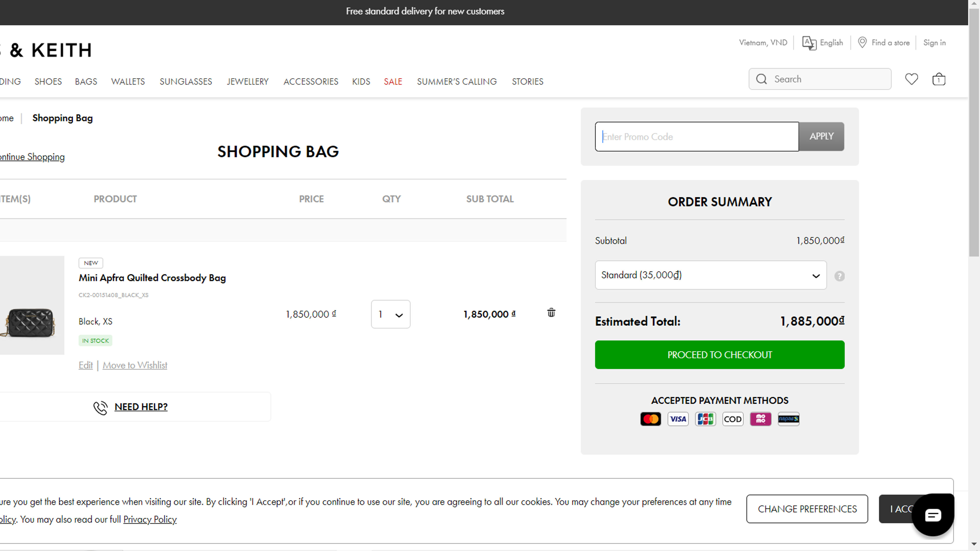Click the Enter Promo Code field

(x=696, y=136)
